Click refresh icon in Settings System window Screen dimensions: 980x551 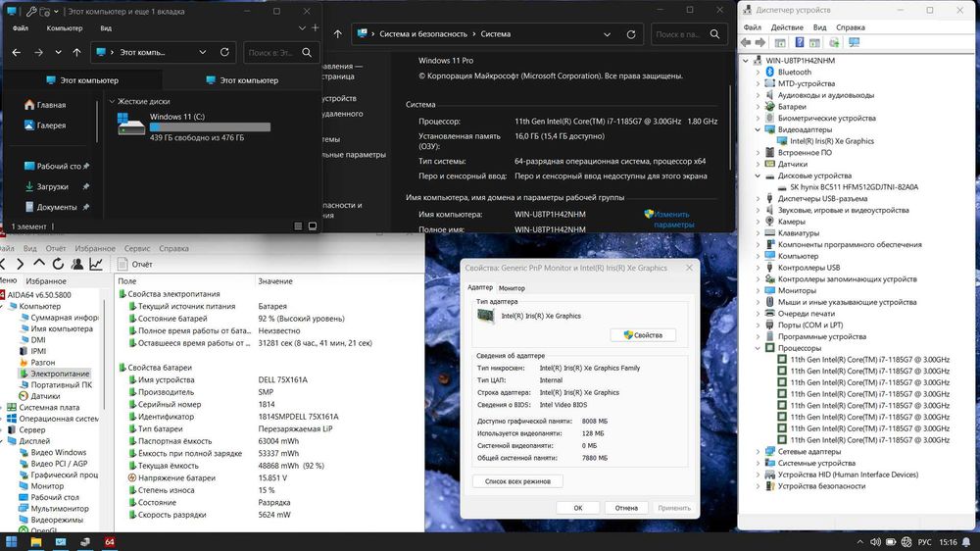(x=630, y=34)
